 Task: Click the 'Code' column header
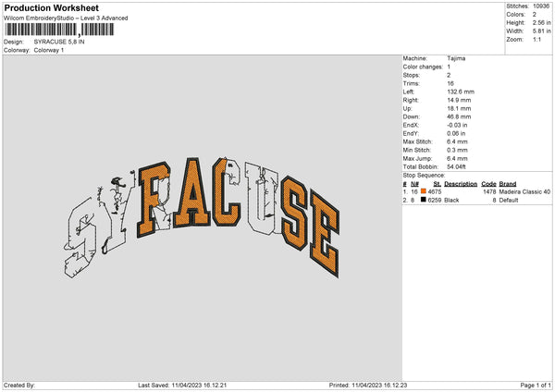[x=488, y=184]
